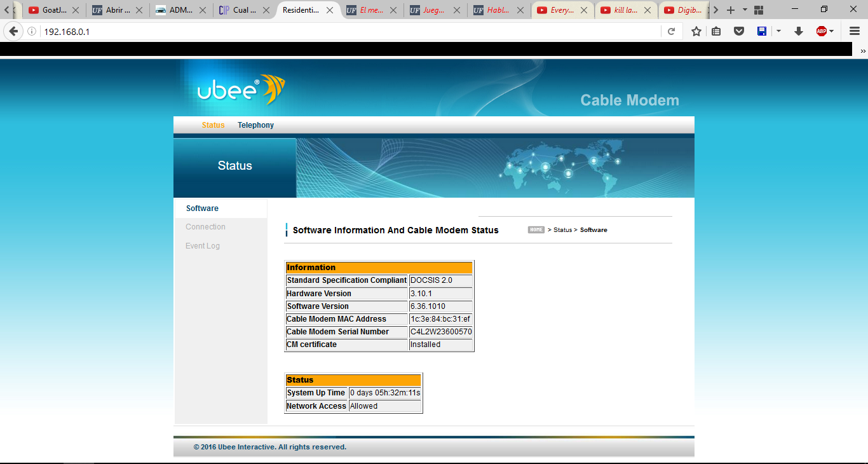Close the ADM... tab
The image size is (868, 464).
(203, 10)
